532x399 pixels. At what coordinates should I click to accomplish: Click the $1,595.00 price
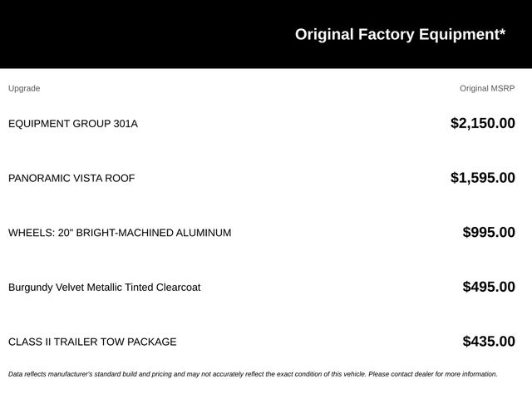[483, 178]
